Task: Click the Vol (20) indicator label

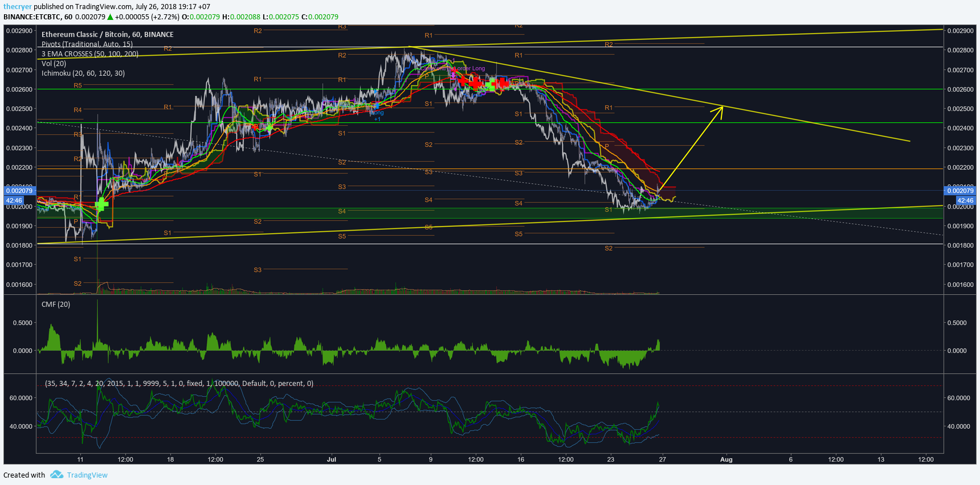Action: click(x=54, y=63)
